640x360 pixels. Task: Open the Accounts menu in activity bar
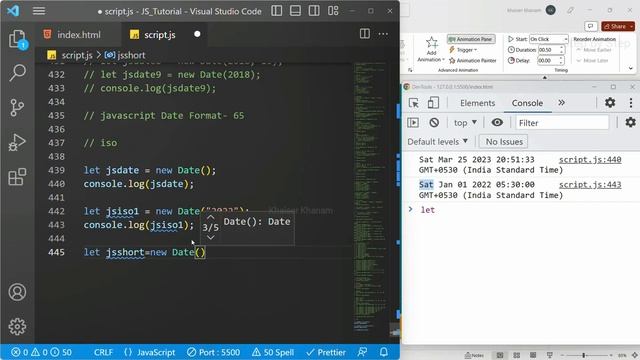17,292
